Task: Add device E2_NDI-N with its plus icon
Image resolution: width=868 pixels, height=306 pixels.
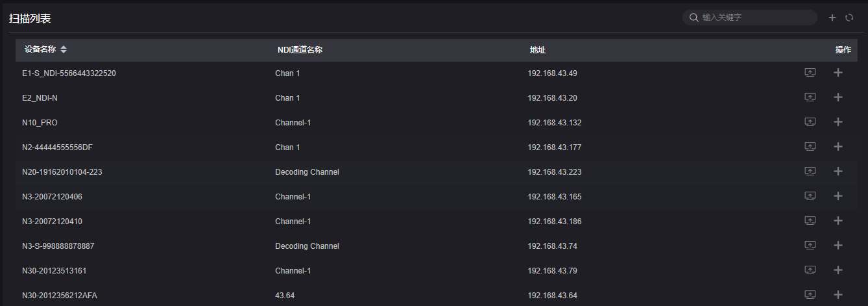Action: 838,97
